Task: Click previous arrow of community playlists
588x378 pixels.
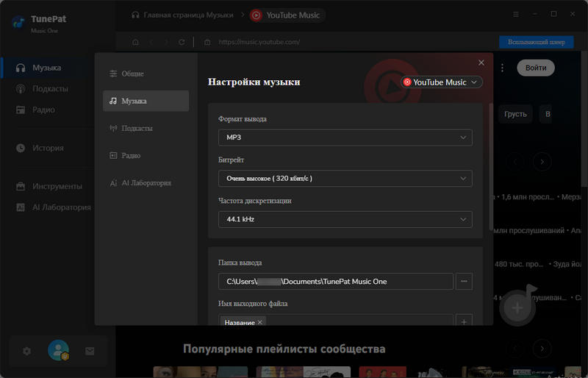Action: tap(516, 349)
